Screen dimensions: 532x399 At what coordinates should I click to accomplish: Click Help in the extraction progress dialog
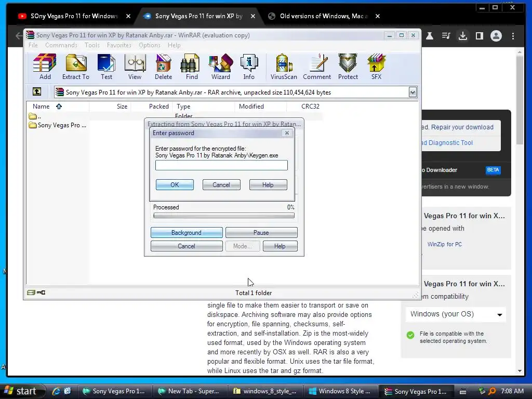point(280,246)
